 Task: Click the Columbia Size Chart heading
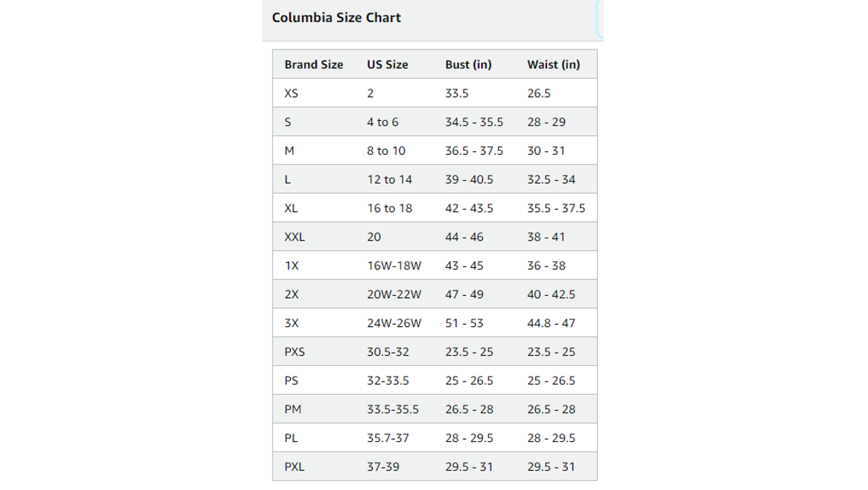point(336,18)
